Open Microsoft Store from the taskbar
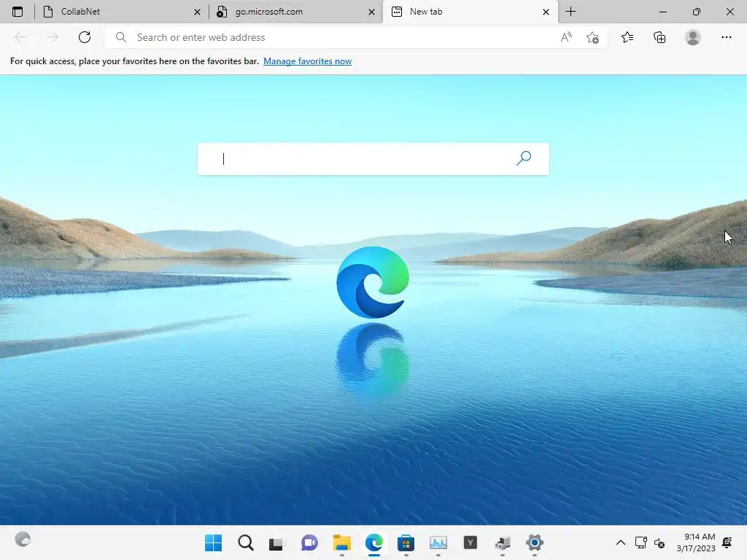The height and width of the screenshot is (560, 747). [406, 542]
